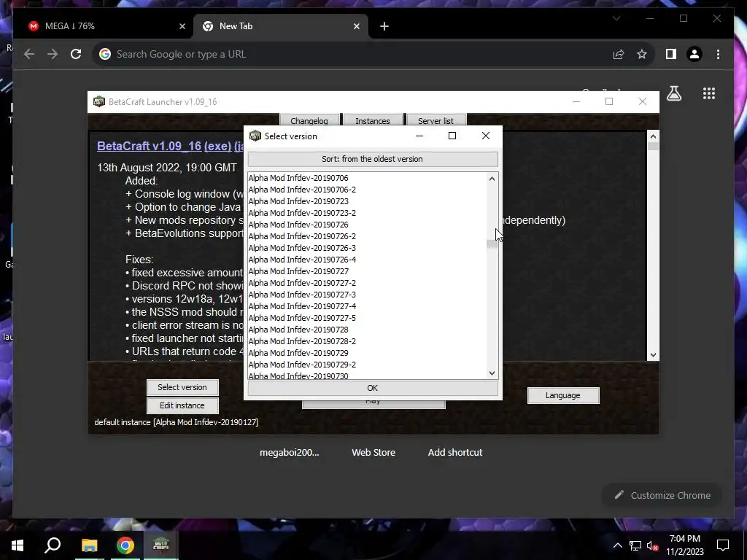Reload the page in Chrome
The image size is (747, 560).
click(x=76, y=54)
